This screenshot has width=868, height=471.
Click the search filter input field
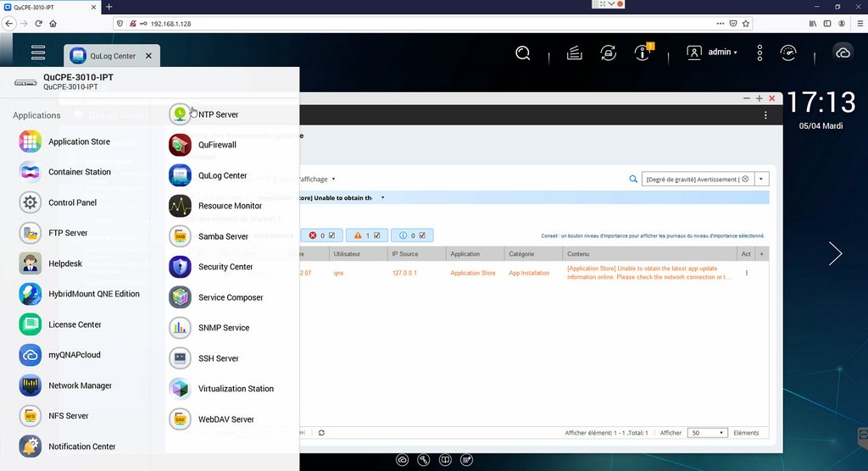[692, 179]
